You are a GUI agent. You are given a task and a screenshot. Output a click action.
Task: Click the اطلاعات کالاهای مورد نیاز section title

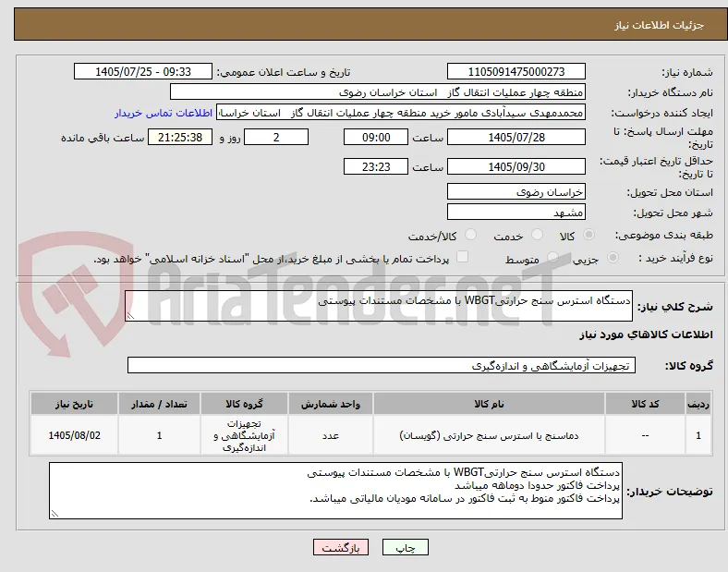(646, 335)
